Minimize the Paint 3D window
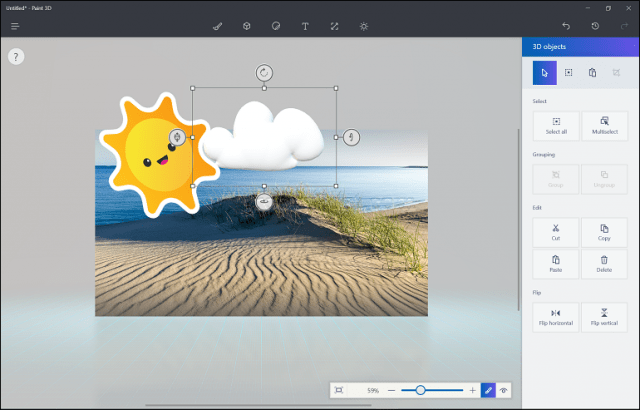640x410 pixels. click(588, 8)
